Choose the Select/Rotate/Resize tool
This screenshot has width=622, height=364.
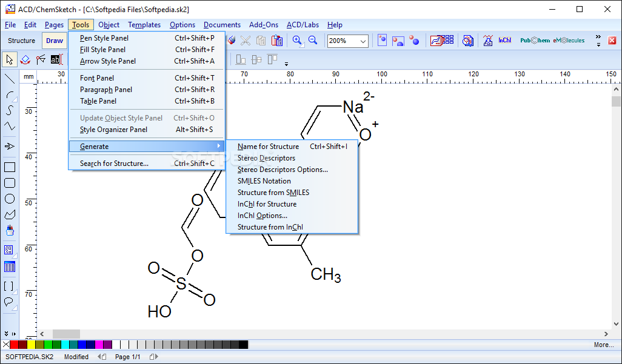[x=25, y=59]
